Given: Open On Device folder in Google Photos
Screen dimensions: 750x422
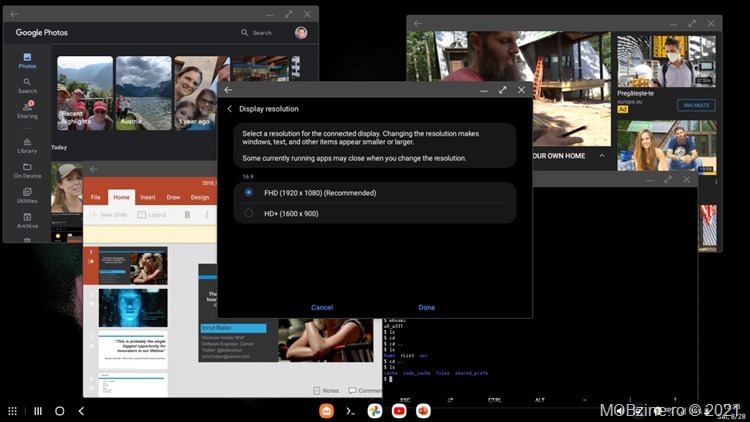Looking at the screenshot, I should [27, 171].
